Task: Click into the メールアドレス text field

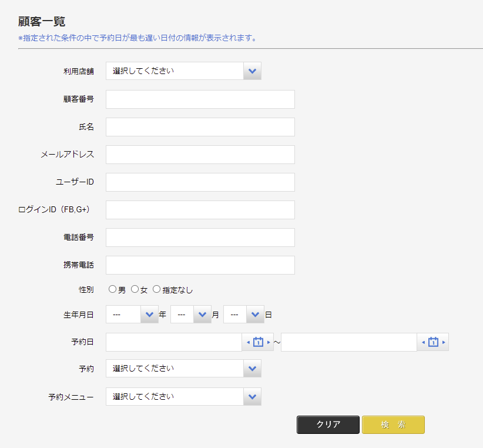Action: point(200,155)
